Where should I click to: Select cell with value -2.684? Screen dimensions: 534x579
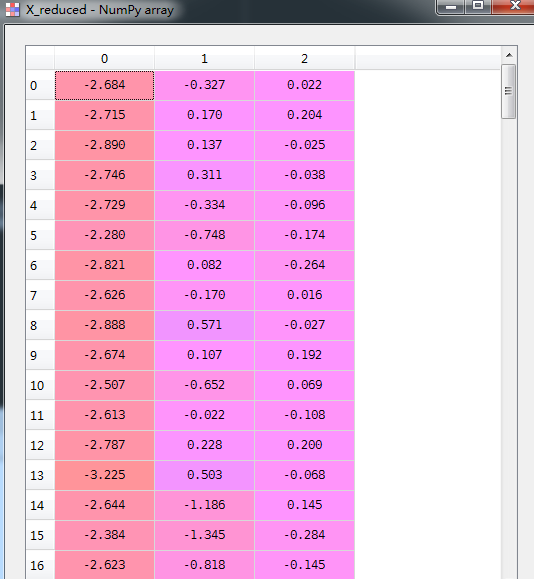tap(105, 85)
